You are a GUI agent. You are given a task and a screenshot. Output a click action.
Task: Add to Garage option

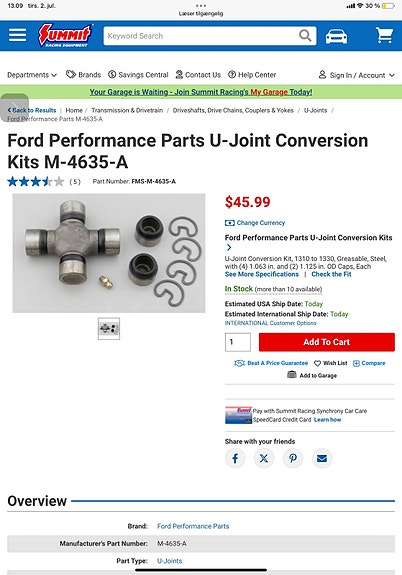pos(312,375)
